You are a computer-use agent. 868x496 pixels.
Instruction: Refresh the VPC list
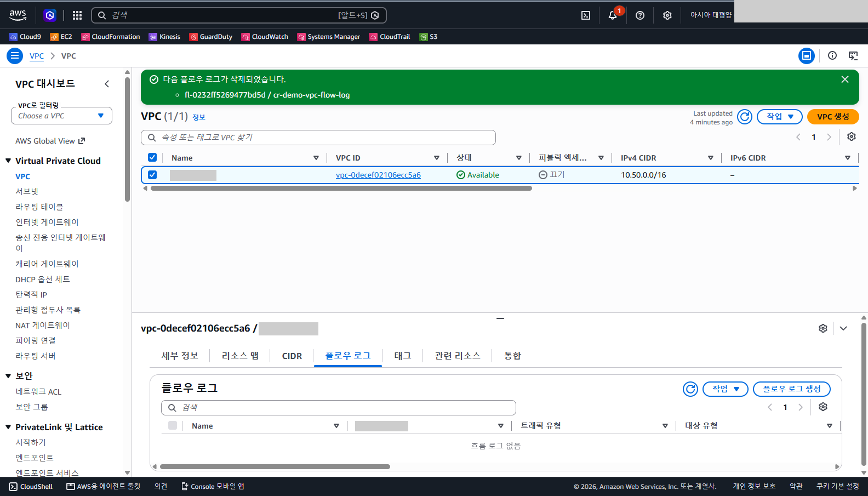coord(745,117)
